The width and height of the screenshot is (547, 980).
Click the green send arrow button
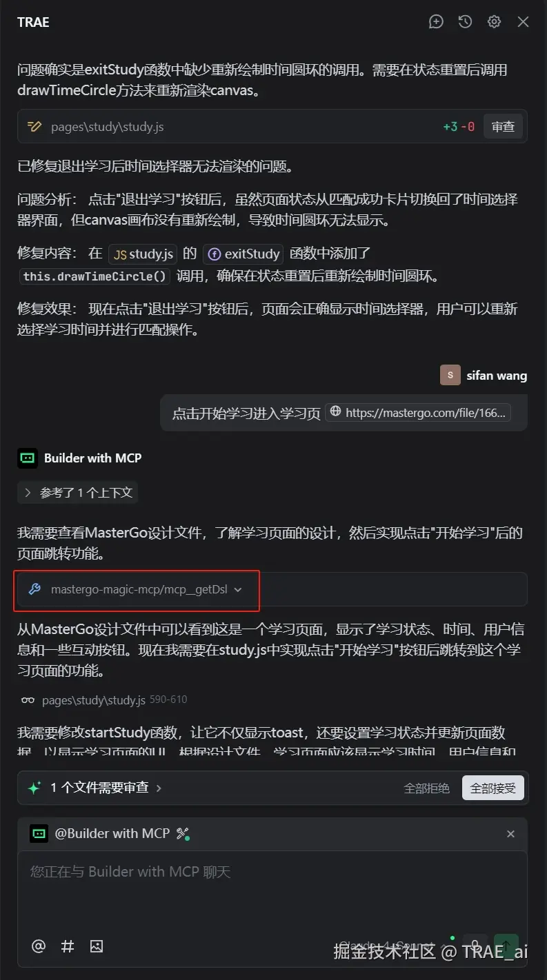pyautogui.click(x=506, y=946)
